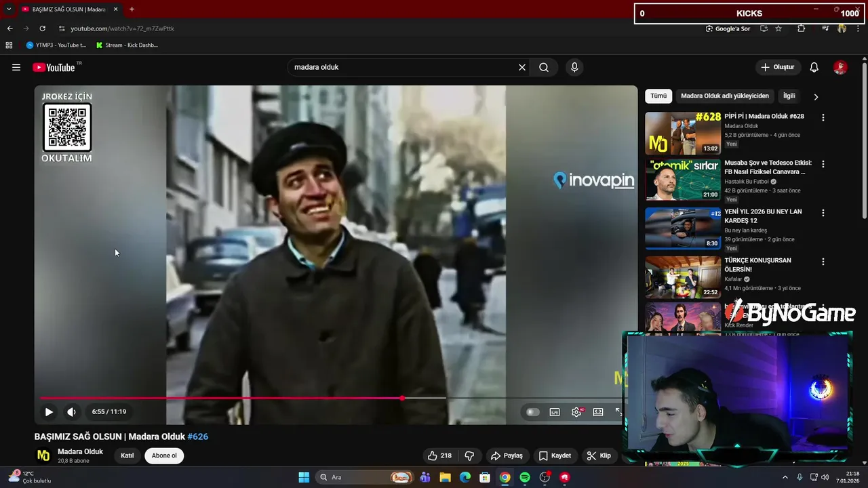The width and height of the screenshot is (868, 488).
Task: Select 'Madara Olduk adlı yükleyiciden' chip
Action: (x=725, y=96)
